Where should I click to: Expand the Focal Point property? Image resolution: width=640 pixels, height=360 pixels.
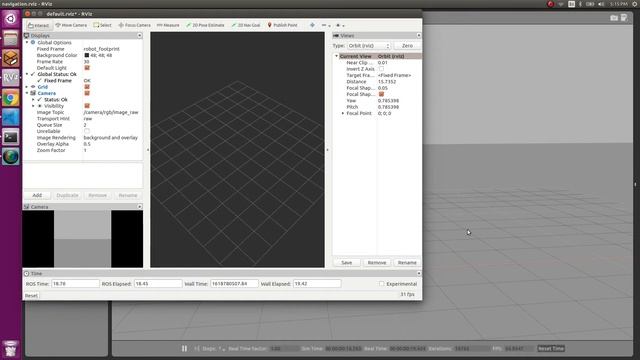(343, 113)
